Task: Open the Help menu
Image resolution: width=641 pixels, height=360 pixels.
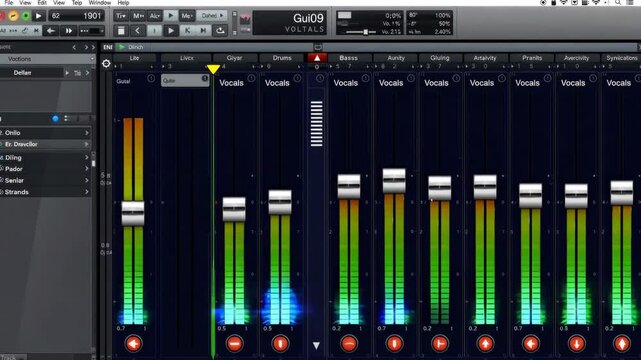Action: click(x=123, y=2)
